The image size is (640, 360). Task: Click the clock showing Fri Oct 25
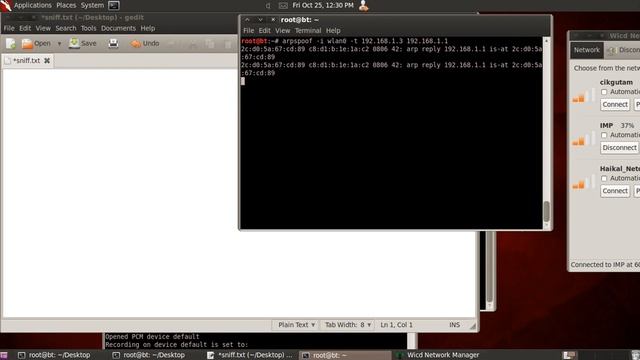tap(323, 5)
